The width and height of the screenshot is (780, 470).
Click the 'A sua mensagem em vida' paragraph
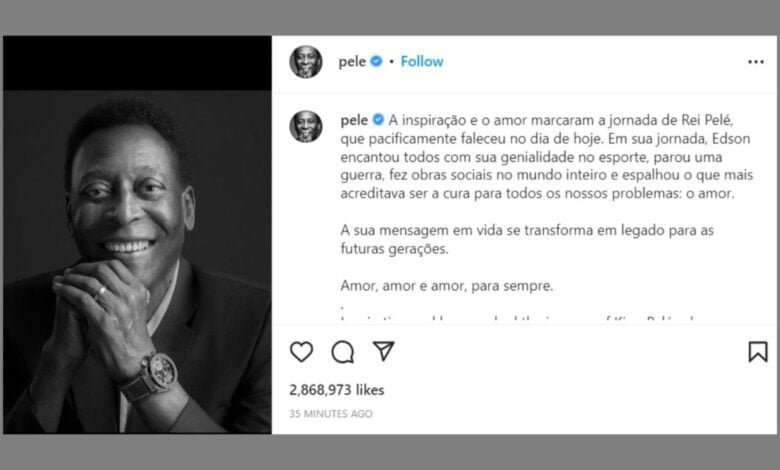tap(527, 239)
